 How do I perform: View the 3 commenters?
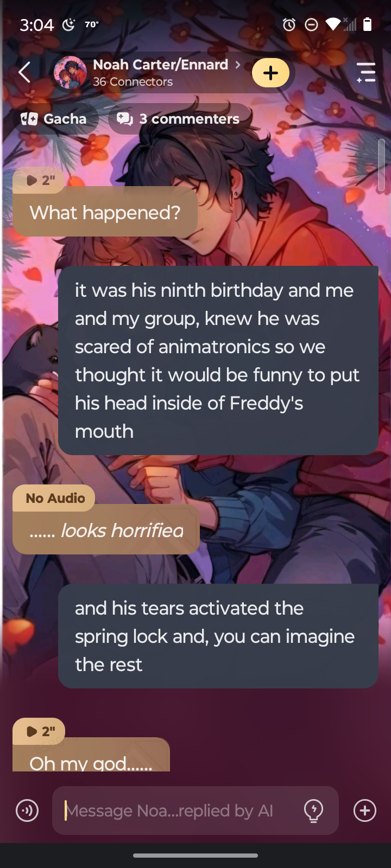179,119
